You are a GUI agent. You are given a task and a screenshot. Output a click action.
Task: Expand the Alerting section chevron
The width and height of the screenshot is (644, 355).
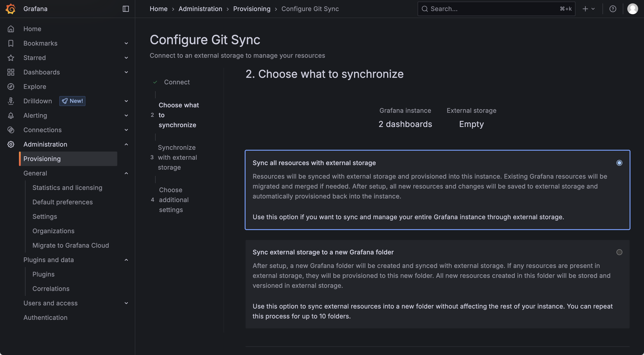[x=126, y=115]
